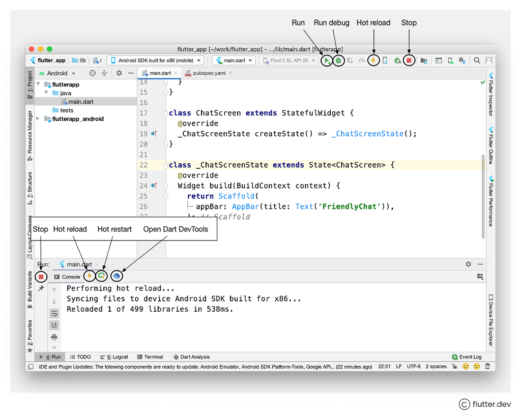
Task: Hot reload using the Run panel lightning icon
Action: coord(89,276)
